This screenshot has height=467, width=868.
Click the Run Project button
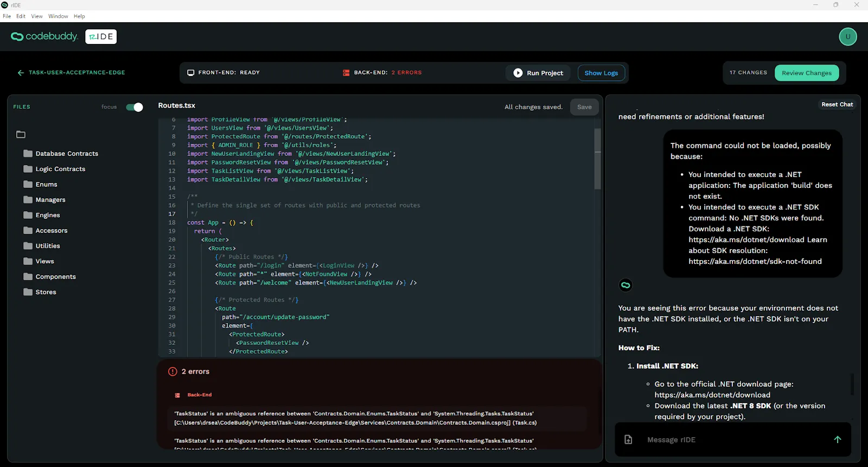click(x=538, y=73)
